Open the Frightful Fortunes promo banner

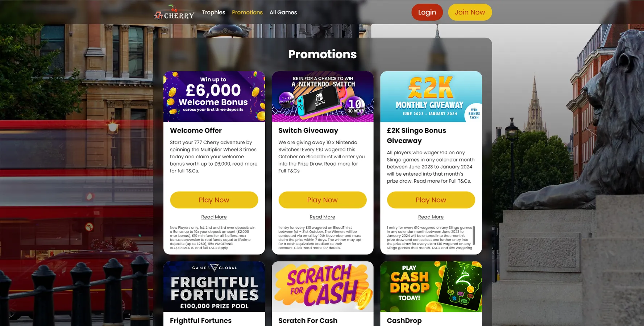(214, 287)
